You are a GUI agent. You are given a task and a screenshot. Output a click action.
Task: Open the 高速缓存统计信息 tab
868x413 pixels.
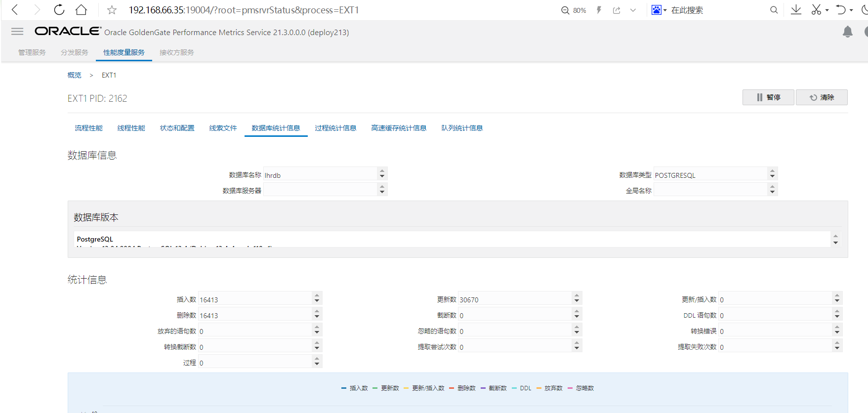click(399, 128)
